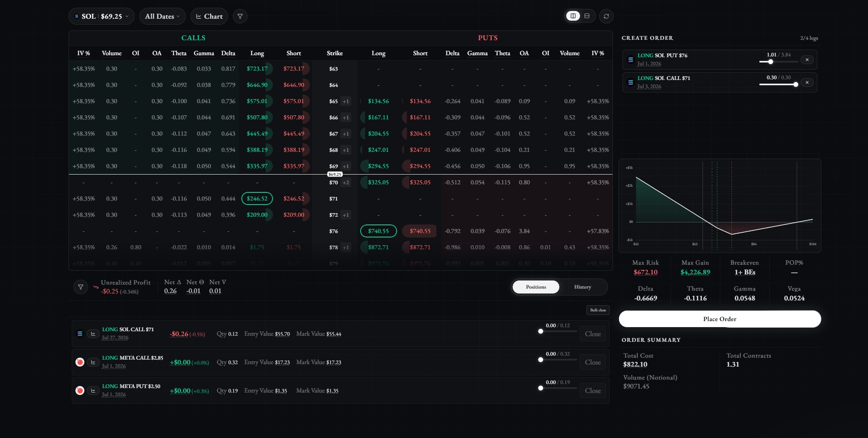
Task: Select the $325.05 long put at $70
Action: pos(378,182)
